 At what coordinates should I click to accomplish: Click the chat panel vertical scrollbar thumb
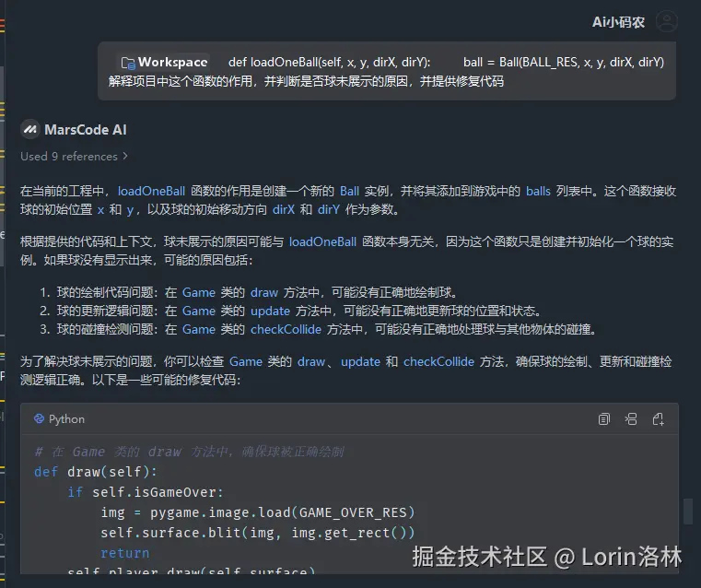pyautogui.click(x=687, y=512)
